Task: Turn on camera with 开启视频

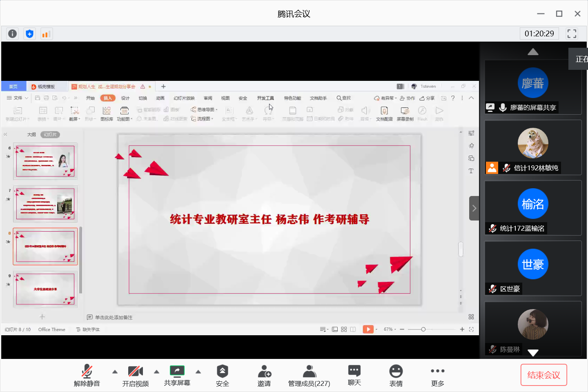Action: 135,375
